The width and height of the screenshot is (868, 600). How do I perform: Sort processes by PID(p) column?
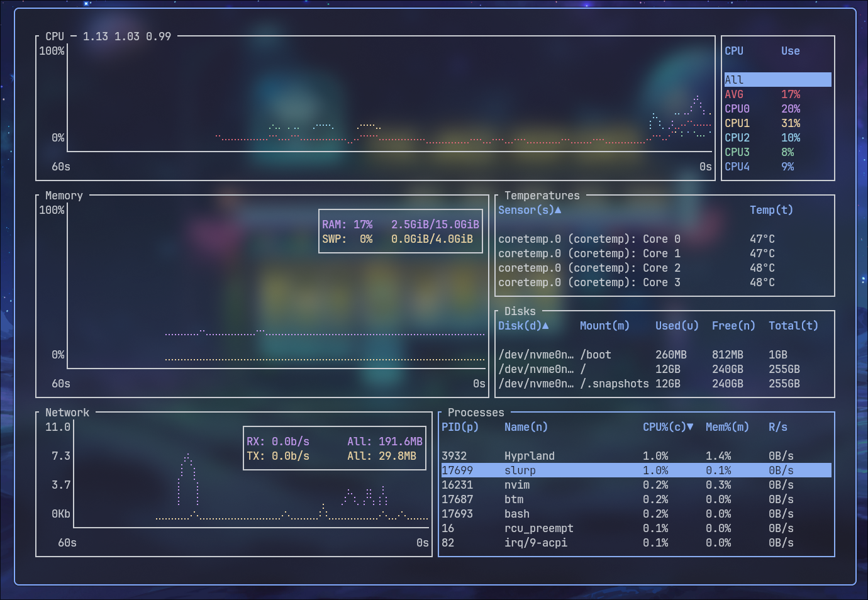coord(460,427)
